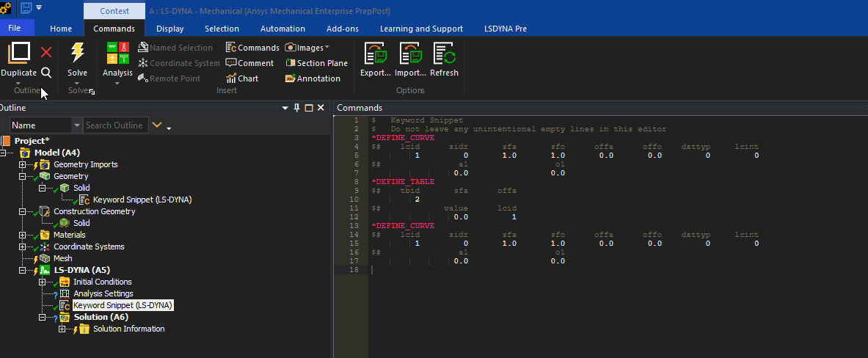Click the Find magnifier icon in Outline group

46,73
